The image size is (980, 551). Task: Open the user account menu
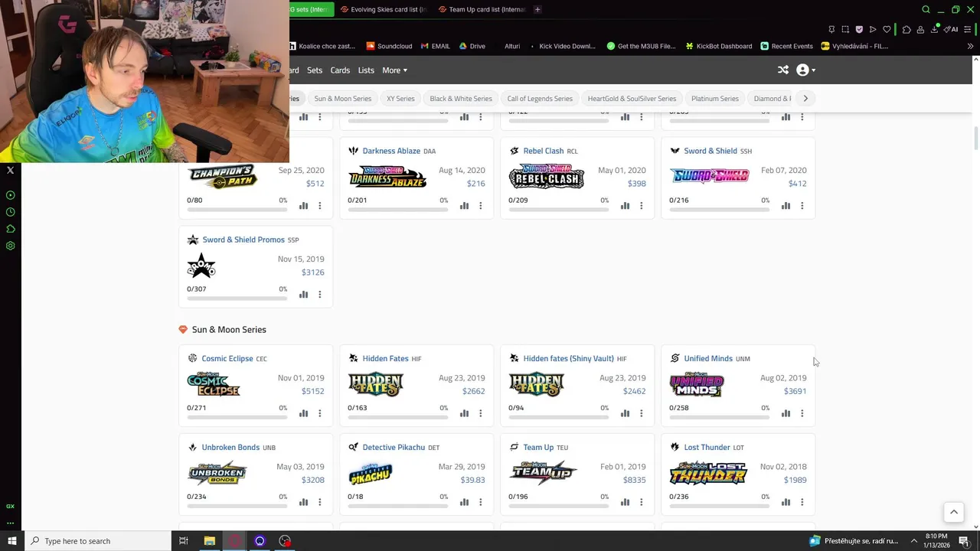[805, 70]
